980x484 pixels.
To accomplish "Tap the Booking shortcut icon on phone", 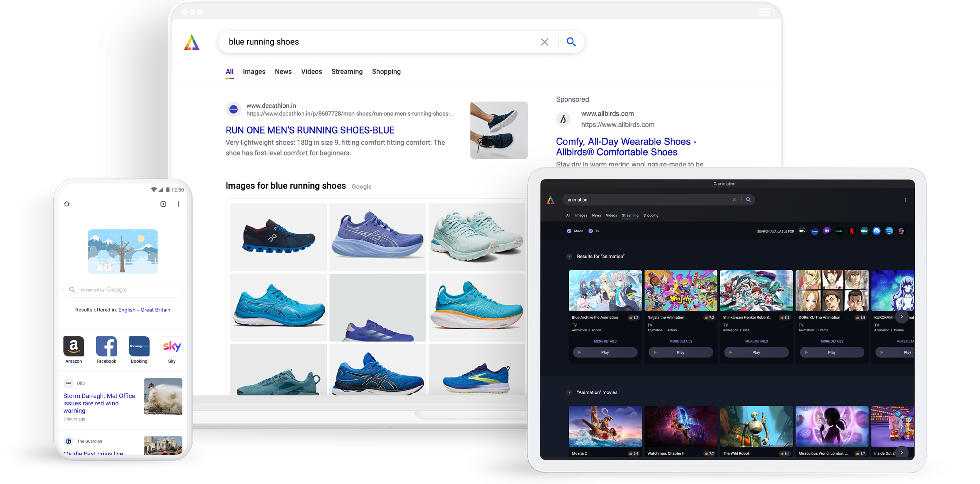I will click(139, 346).
